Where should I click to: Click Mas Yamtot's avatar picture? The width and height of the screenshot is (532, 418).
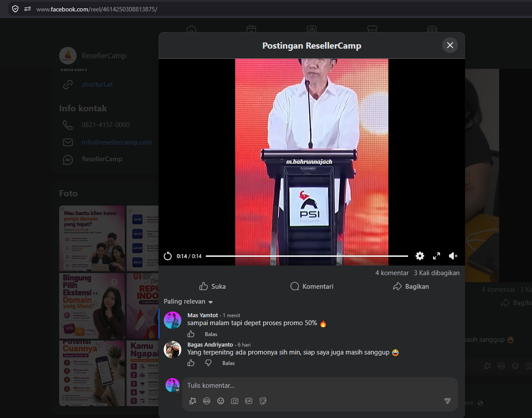(x=173, y=320)
